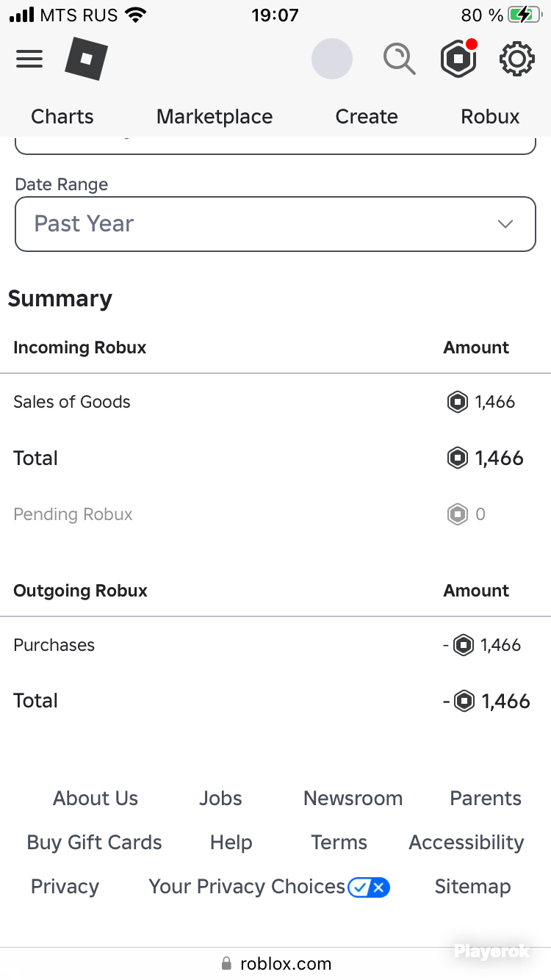Screen dimensions: 551x980
Task: Switch to the Marketplace tab
Action: coord(215,117)
